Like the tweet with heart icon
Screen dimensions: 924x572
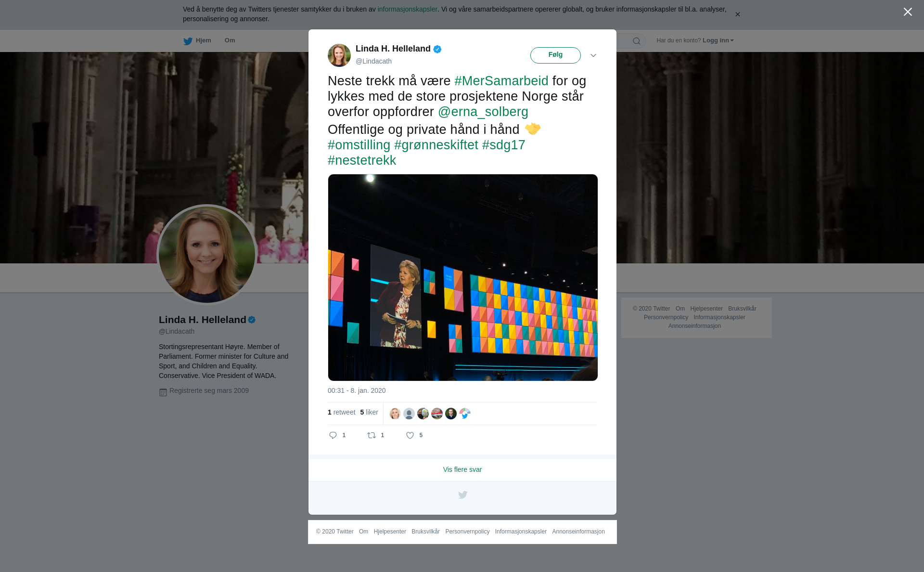(x=410, y=435)
